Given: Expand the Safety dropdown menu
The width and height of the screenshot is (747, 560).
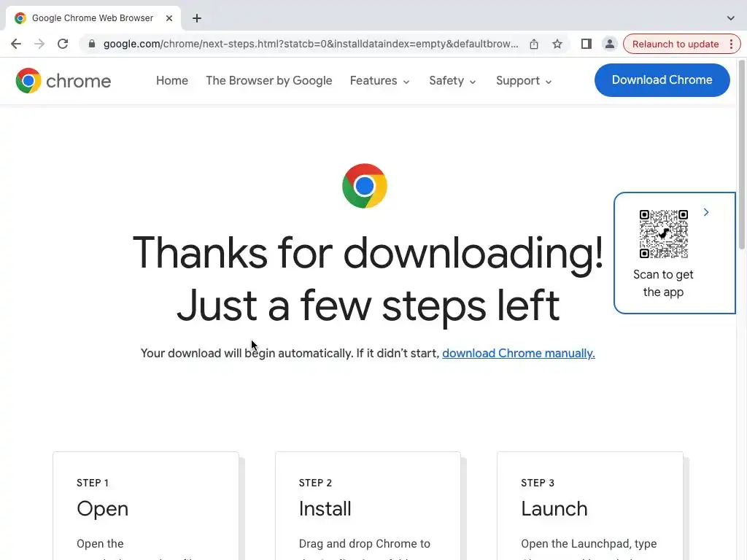Looking at the screenshot, I should (452, 80).
